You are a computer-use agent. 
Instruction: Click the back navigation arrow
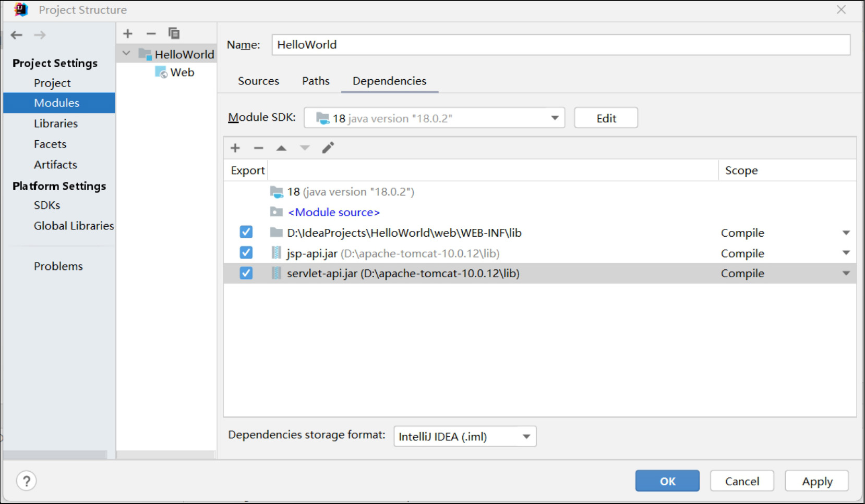coord(17,35)
